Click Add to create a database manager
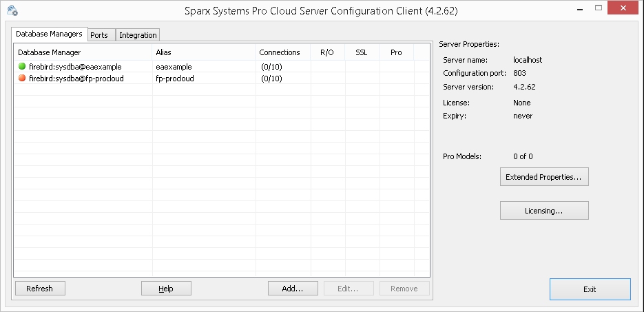 point(293,289)
